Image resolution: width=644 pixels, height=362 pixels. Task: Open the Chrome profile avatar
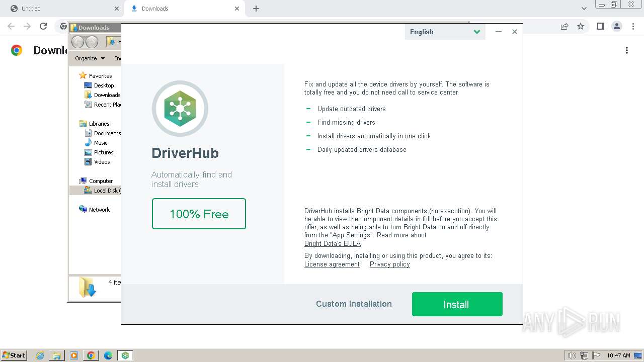pyautogui.click(x=616, y=26)
